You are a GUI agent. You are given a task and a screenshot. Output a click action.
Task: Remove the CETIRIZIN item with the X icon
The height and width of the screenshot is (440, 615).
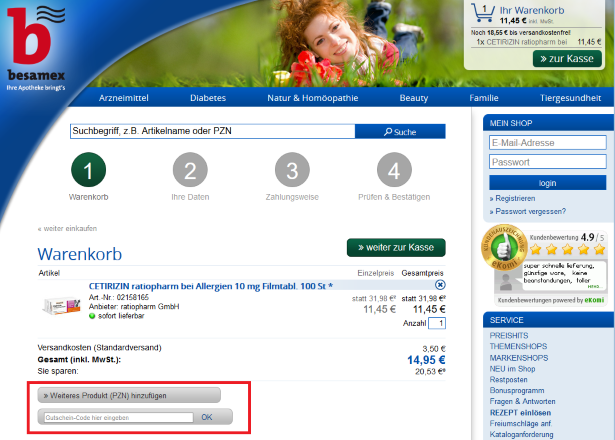point(440,285)
